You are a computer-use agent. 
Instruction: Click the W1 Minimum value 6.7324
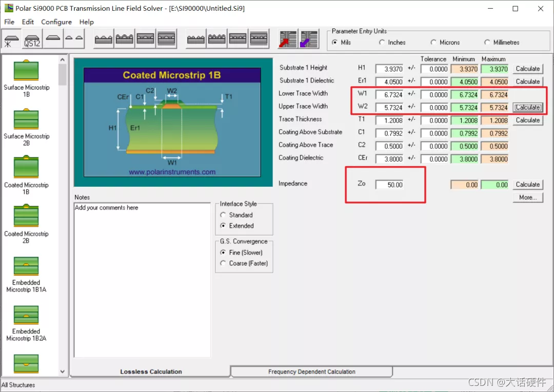tap(464, 95)
